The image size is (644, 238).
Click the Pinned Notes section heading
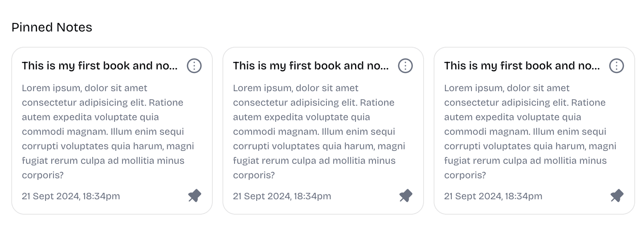52,27
